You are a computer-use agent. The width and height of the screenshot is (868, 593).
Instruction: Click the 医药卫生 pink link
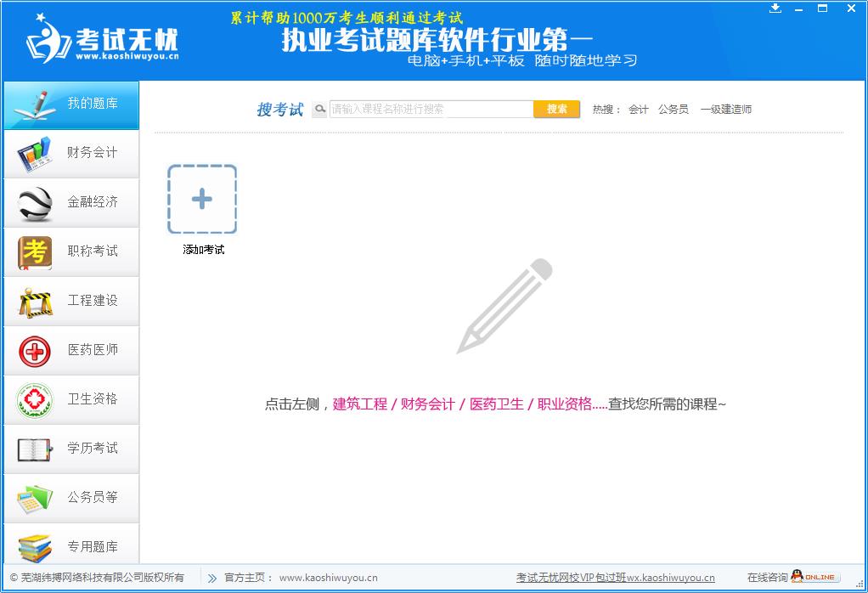(x=497, y=404)
